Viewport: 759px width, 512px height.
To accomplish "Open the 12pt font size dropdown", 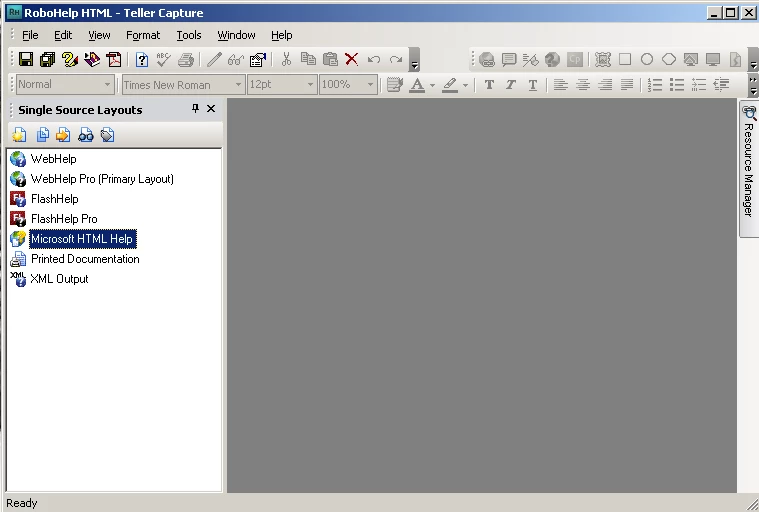I will pos(310,85).
